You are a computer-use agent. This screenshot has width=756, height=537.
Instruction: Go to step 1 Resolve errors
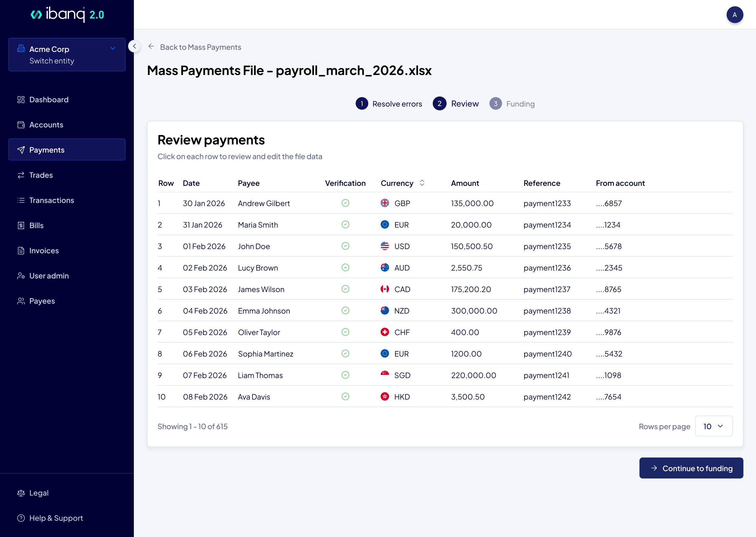click(389, 104)
